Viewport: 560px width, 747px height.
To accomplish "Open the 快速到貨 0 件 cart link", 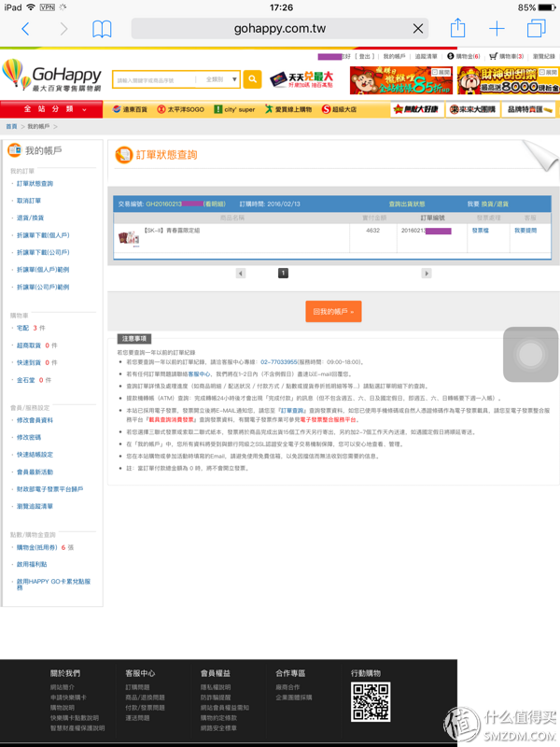I will 36,362.
